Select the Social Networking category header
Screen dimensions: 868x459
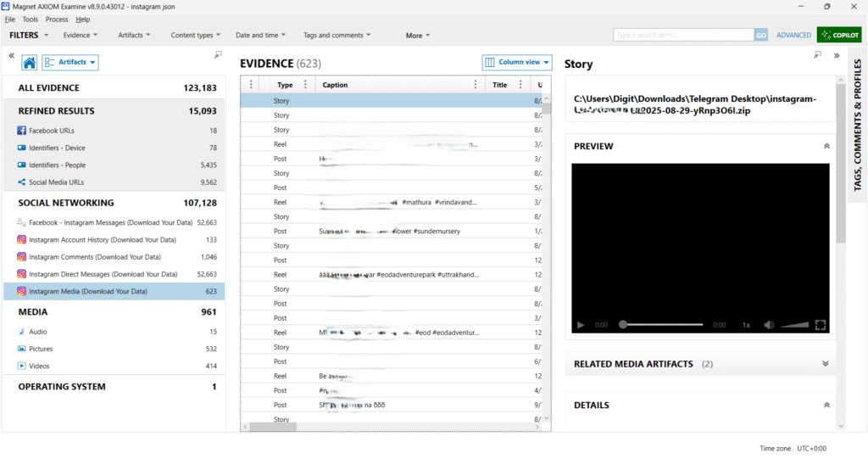114,203
